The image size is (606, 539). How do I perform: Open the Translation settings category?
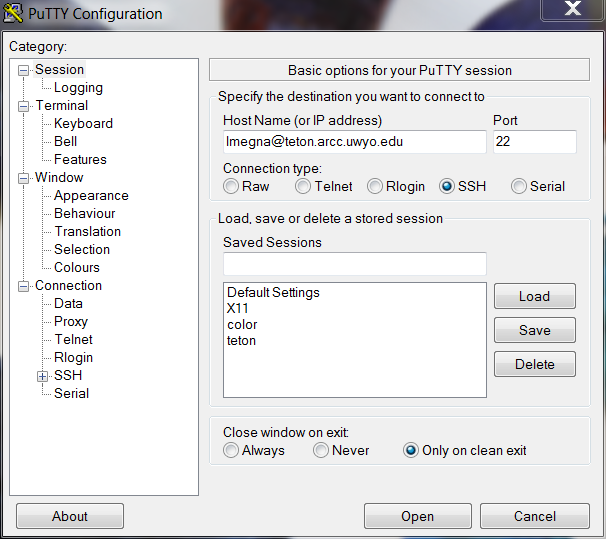(88, 231)
